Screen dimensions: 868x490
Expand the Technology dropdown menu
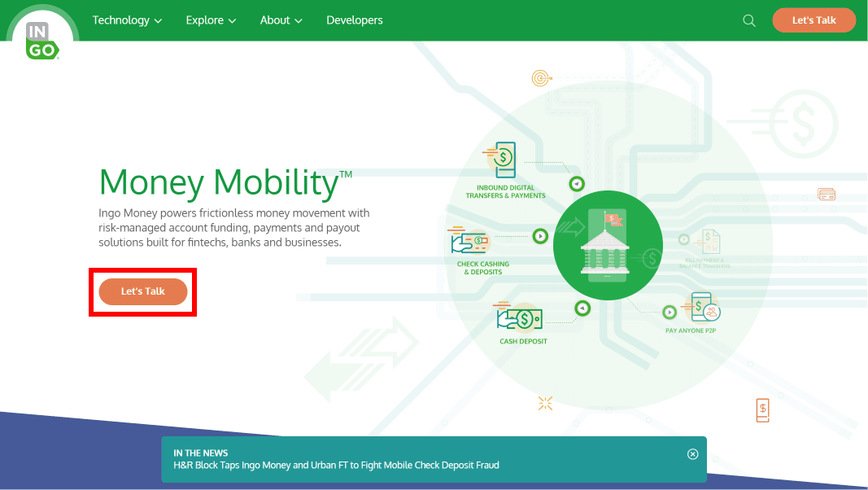point(127,20)
